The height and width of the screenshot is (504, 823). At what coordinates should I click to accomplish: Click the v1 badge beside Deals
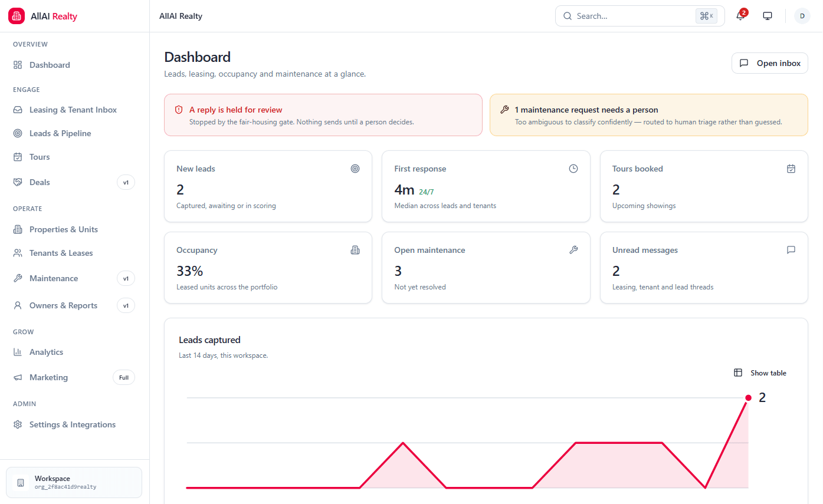[x=126, y=182]
